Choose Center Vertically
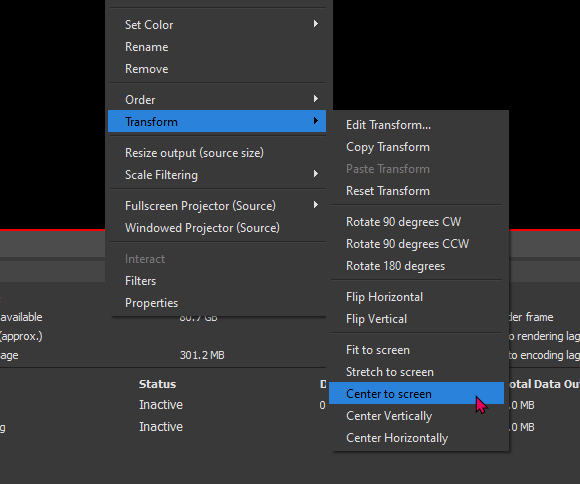Image resolution: width=580 pixels, height=484 pixels. click(x=417, y=416)
